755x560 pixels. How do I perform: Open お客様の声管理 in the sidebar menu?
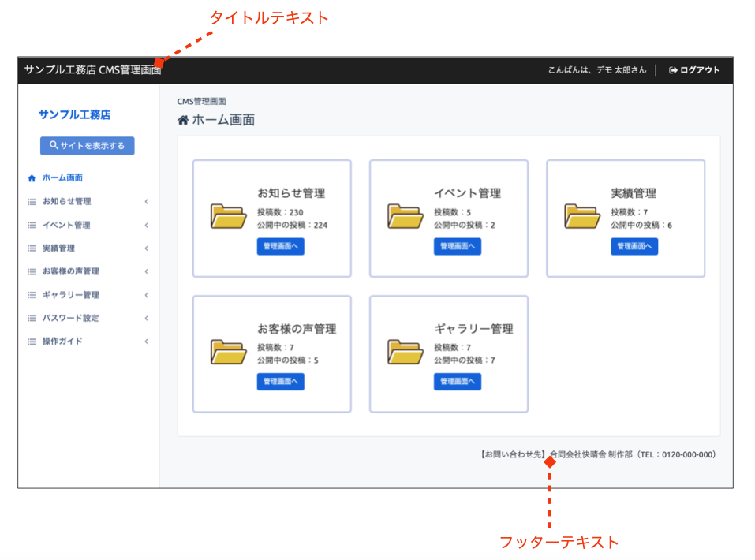(71, 271)
